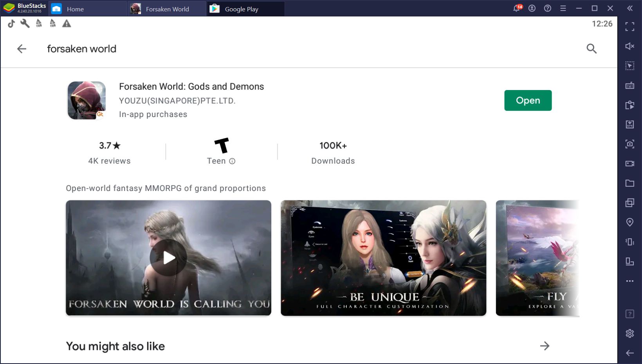This screenshot has width=642, height=364.
Task: Collapse the BlueStacks right sidebar
Action: click(x=629, y=8)
